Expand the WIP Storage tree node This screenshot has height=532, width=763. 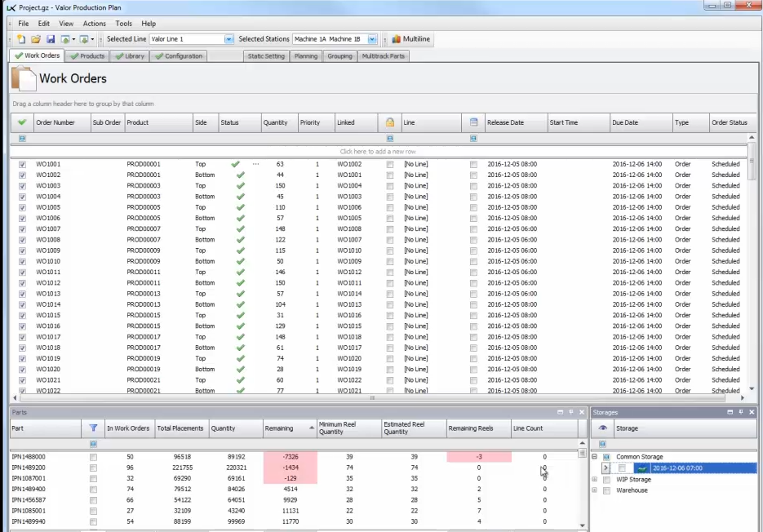(595, 479)
